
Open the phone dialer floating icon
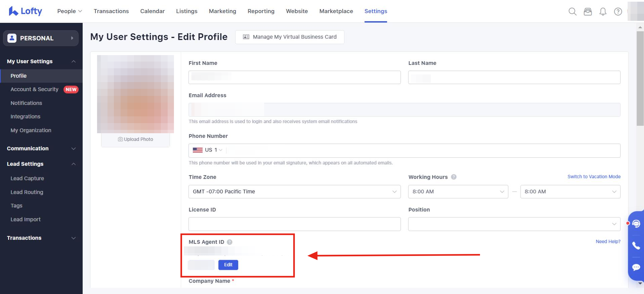point(636,246)
